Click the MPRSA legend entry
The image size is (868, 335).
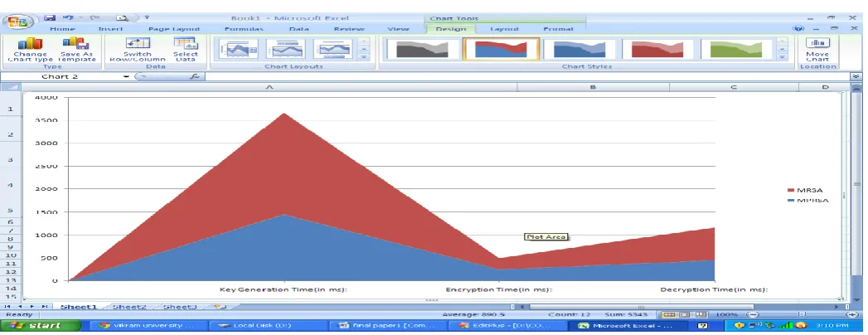coord(808,200)
